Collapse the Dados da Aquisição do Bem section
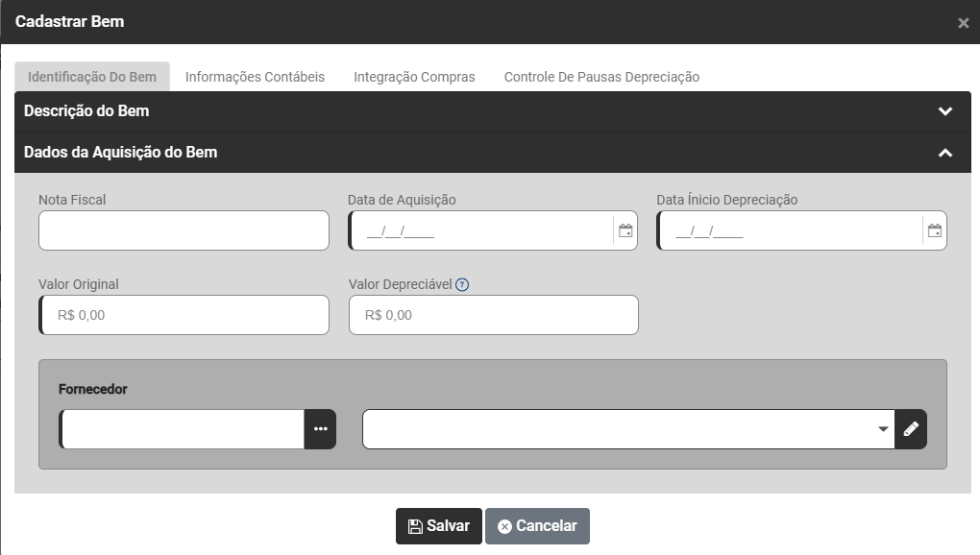The image size is (980, 555). pyautogui.click(x=945, y=153)
